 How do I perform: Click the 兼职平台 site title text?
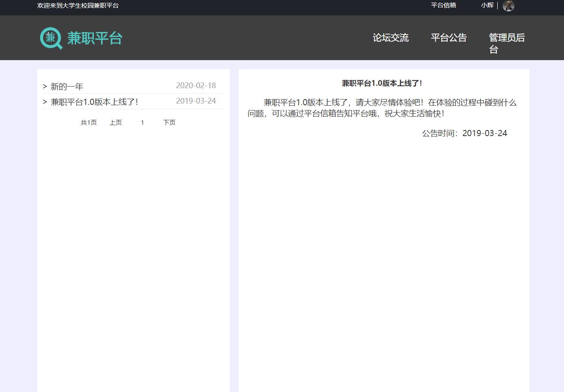coord(94,38)
